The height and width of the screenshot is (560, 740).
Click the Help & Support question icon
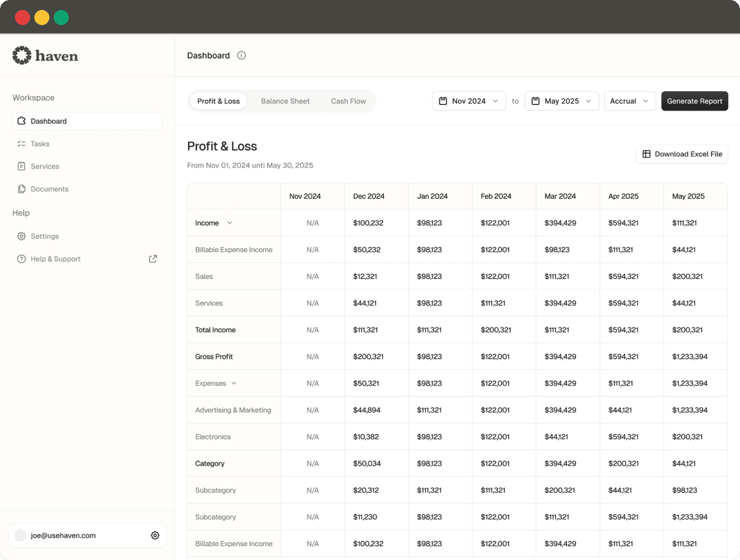tap(21, 259)
